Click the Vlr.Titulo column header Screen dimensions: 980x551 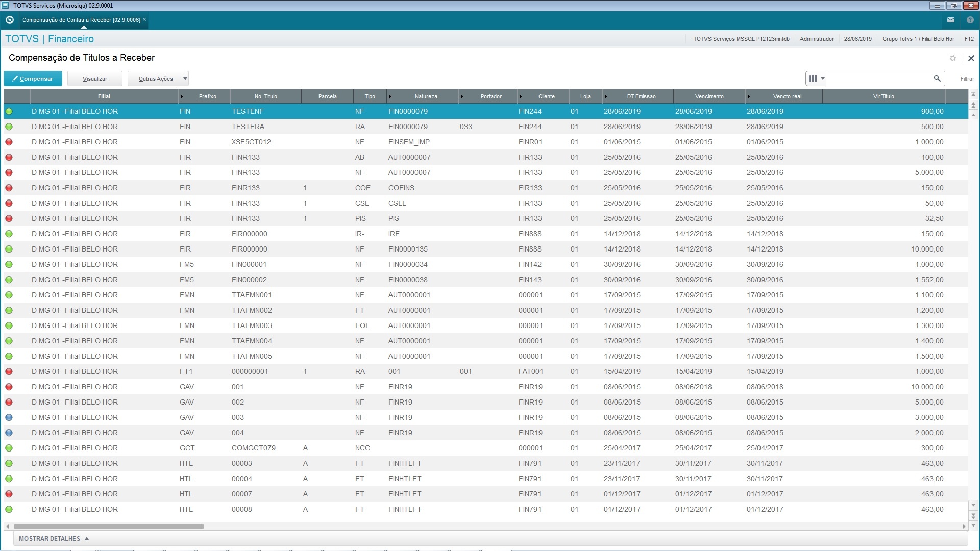point(883,96)
